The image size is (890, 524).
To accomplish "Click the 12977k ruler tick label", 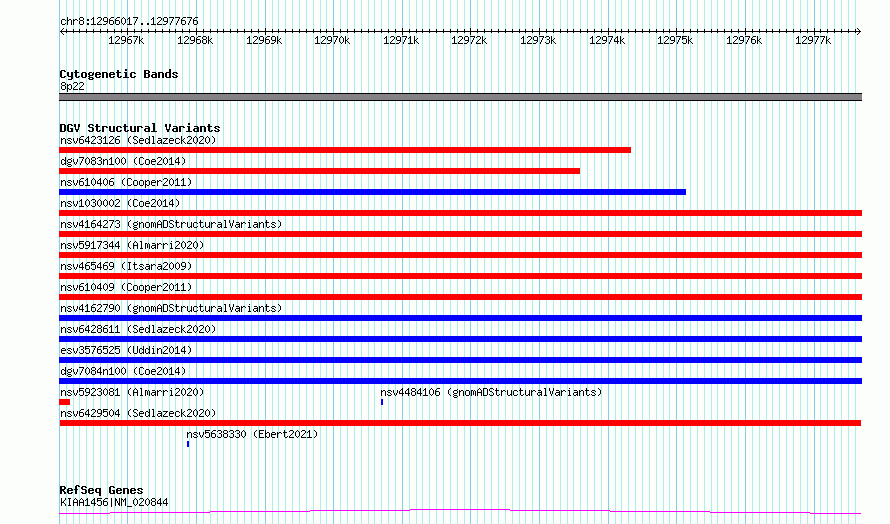I will coord(813,40).
